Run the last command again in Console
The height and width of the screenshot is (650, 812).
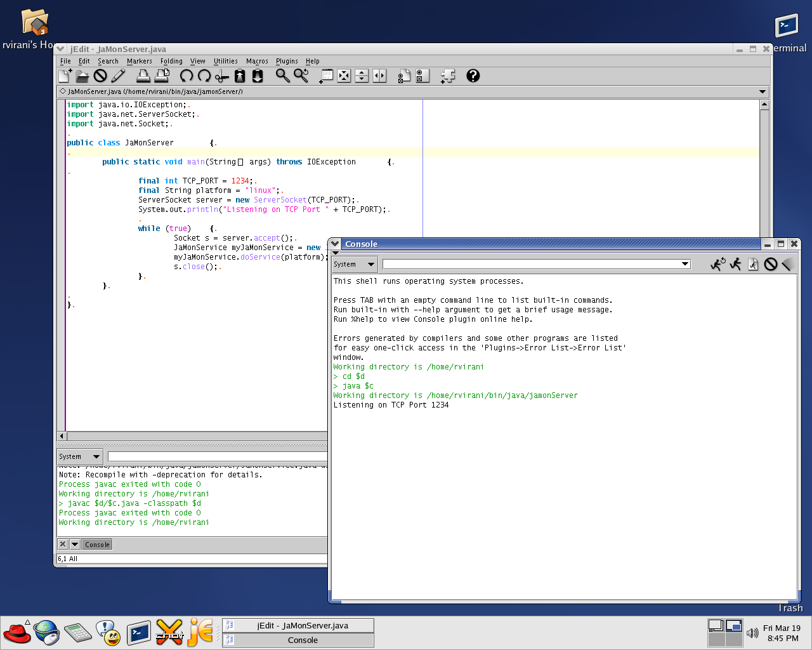(x=717, y=264)
